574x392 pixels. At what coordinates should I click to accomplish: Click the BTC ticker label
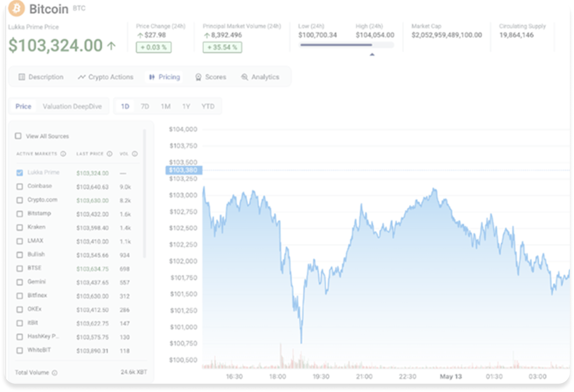click(79, 8)
